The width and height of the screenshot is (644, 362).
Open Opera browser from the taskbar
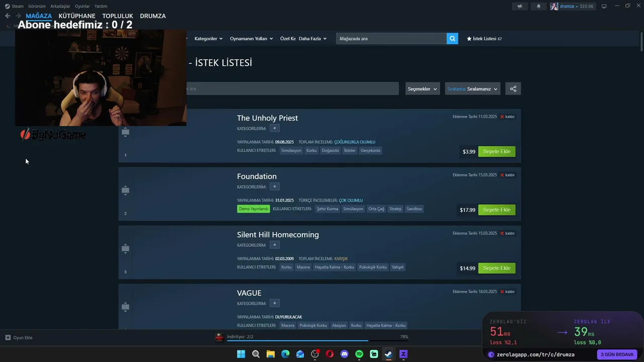tap(330, 354)
